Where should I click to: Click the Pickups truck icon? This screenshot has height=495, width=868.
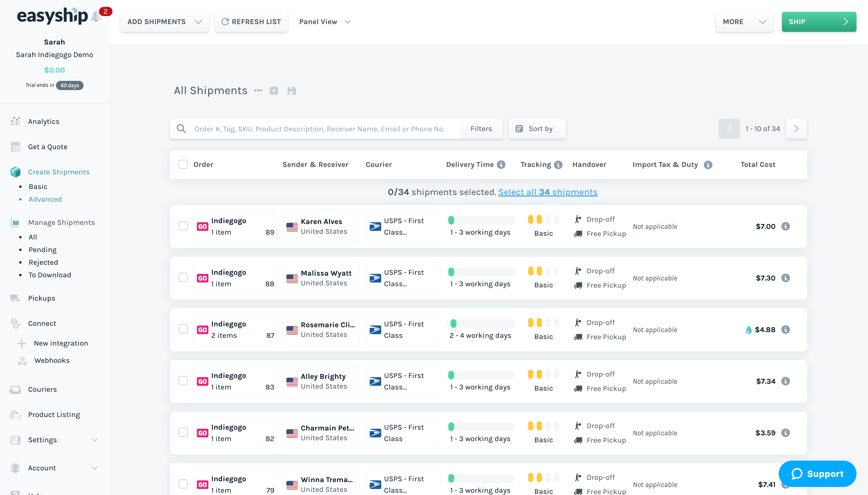[15, 298]
